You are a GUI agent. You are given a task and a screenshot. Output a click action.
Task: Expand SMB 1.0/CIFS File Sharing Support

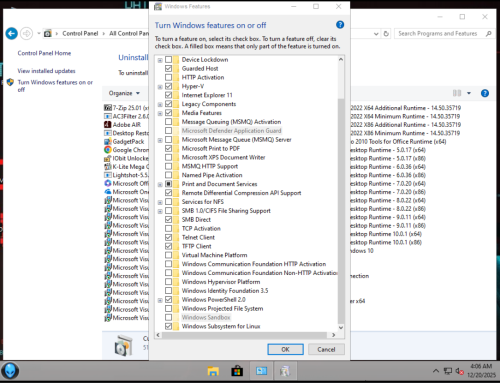pyautogui.click(x=160, y=211)
